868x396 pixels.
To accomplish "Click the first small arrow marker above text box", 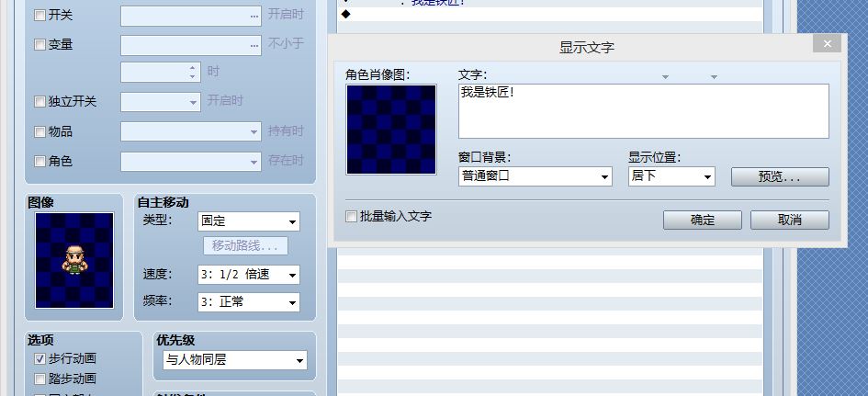I will click(665, 77).
